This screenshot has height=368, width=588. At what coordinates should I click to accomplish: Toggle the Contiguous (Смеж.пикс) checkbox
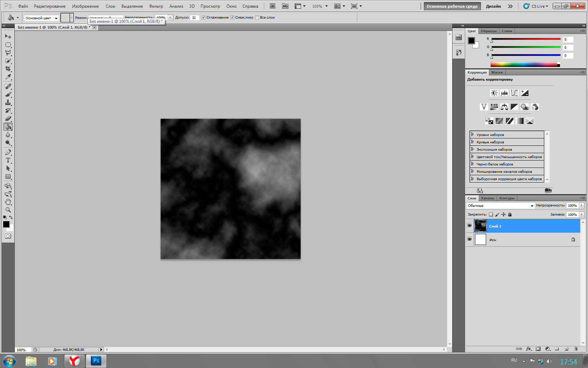click(x=232, y=18)
